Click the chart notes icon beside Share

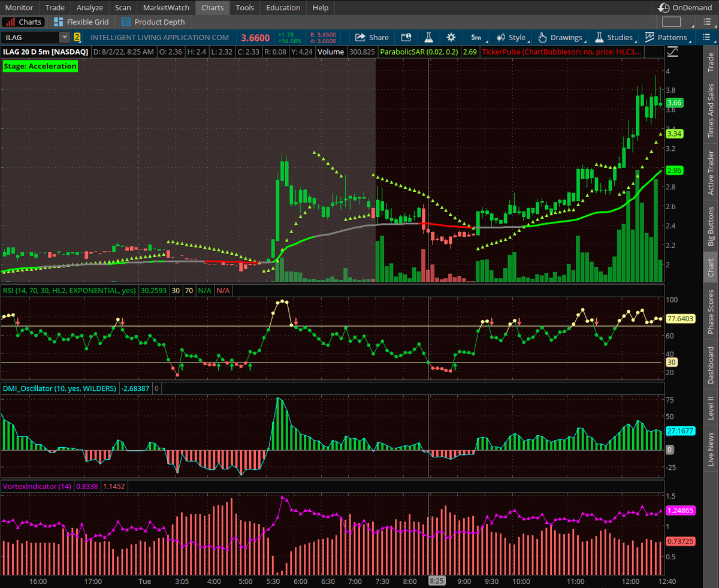pyautogui.click(x=406, y=37)
